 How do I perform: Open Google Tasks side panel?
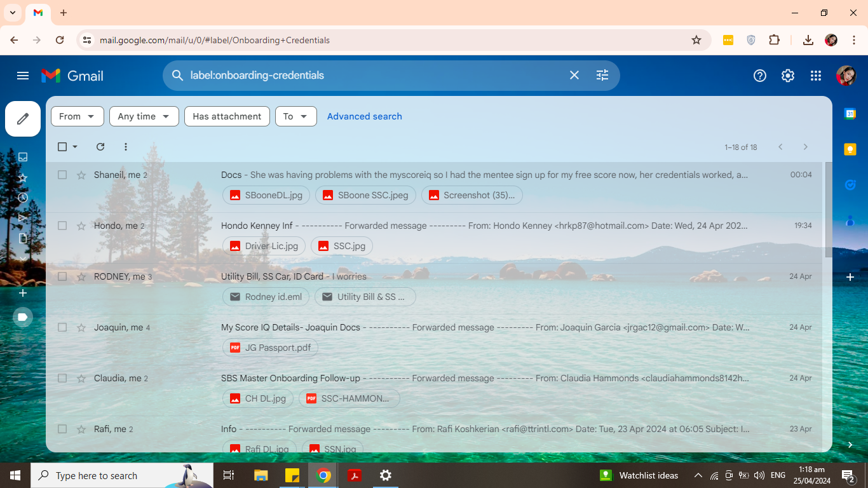850,185
